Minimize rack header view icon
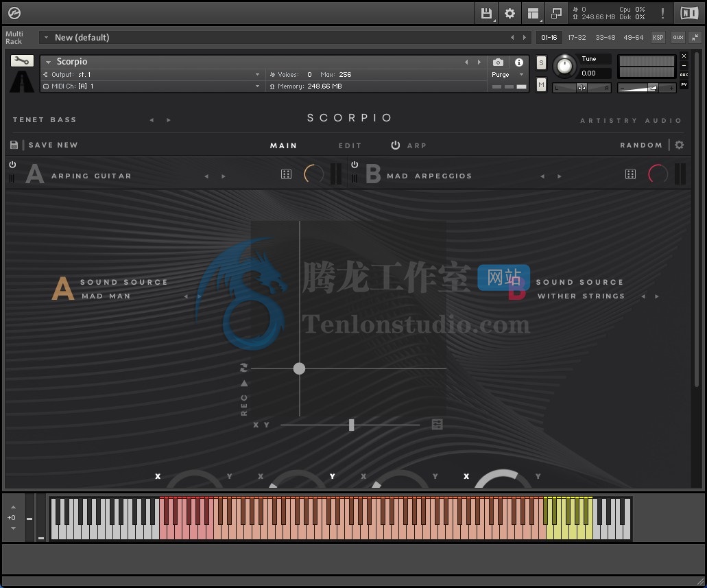Screen dimensions: 707x588 pyautogui.click(x=695, y=38)
